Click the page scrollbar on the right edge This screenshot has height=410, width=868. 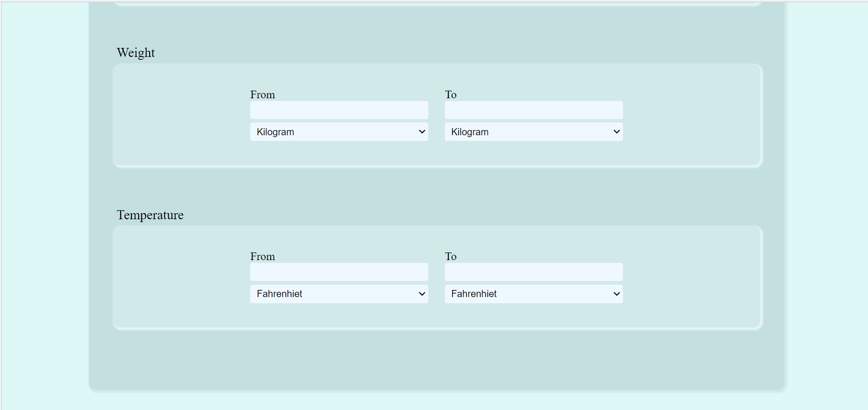[865, 205]
